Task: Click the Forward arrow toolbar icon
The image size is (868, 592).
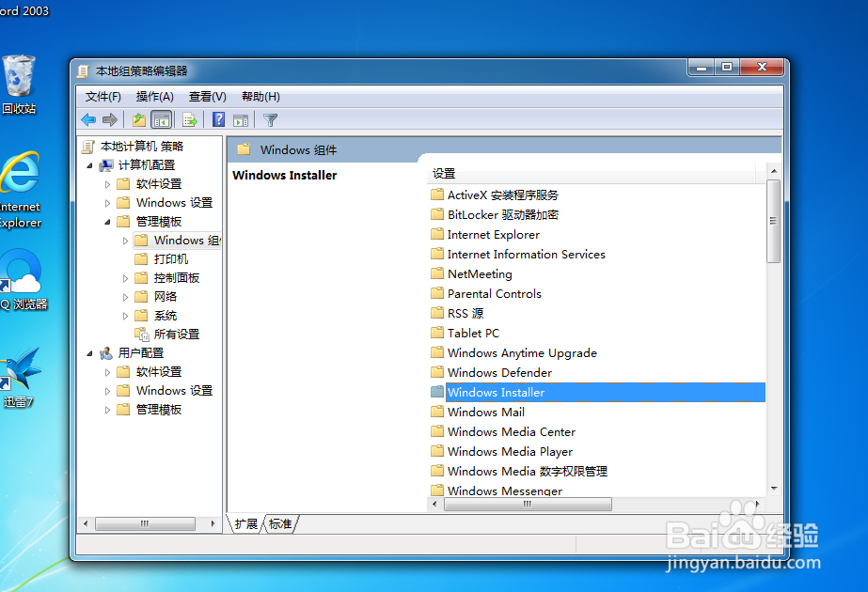Action: click(110, 119)
